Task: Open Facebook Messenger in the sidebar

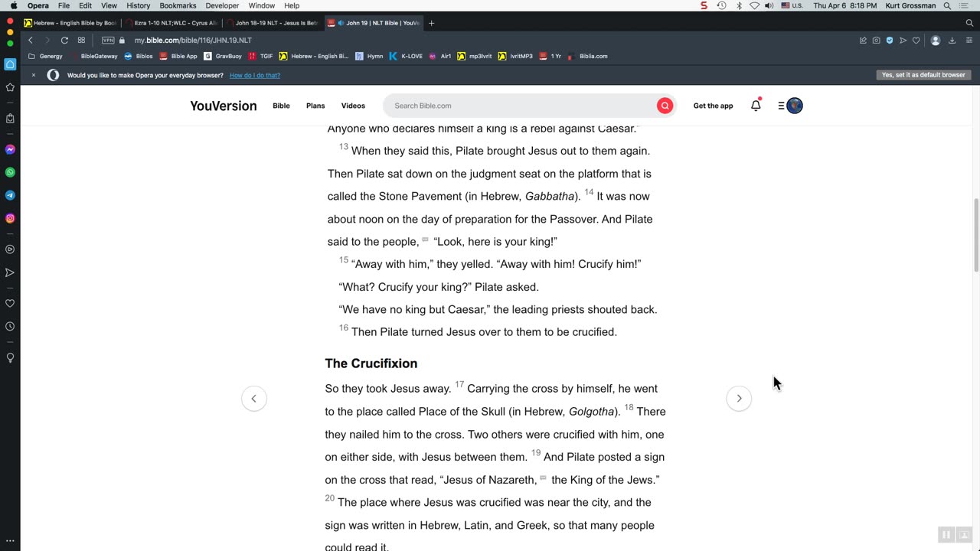Action: click(x=10, y=149)
